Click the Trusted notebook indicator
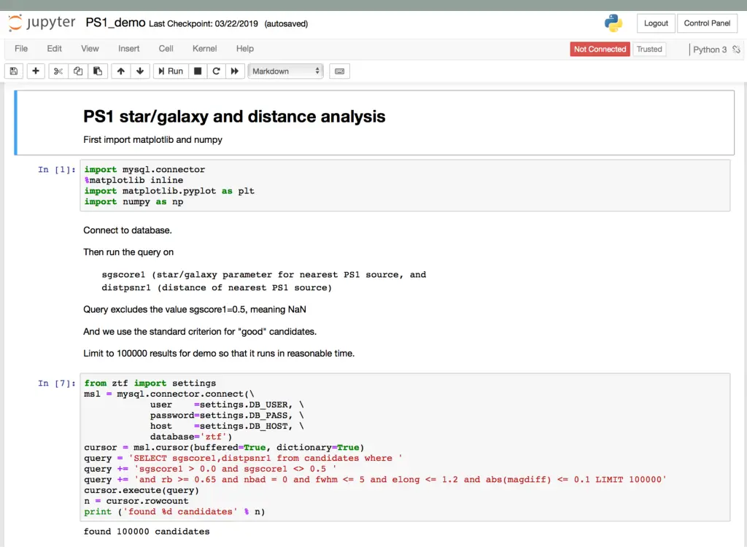 click(649, 49)
